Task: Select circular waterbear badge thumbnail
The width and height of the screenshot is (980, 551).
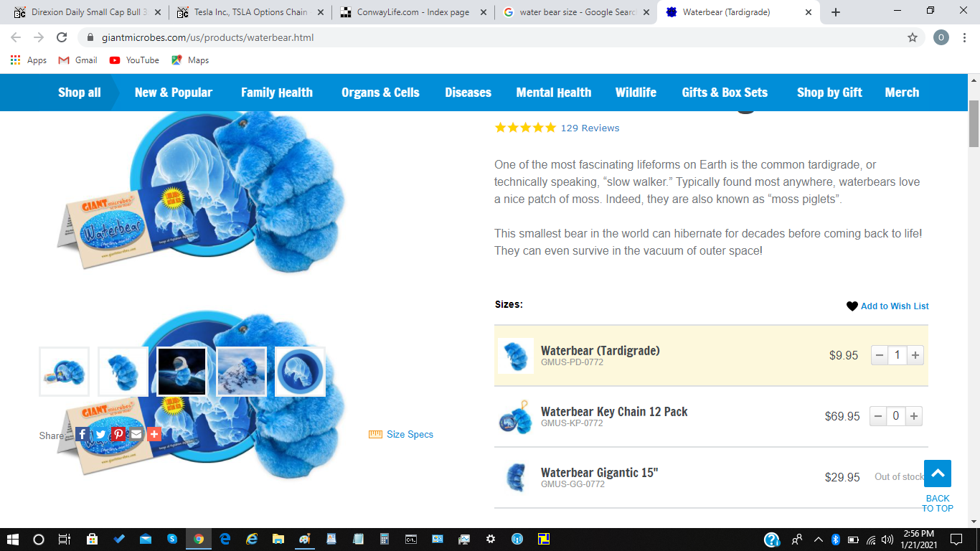Action: [300, 372]
